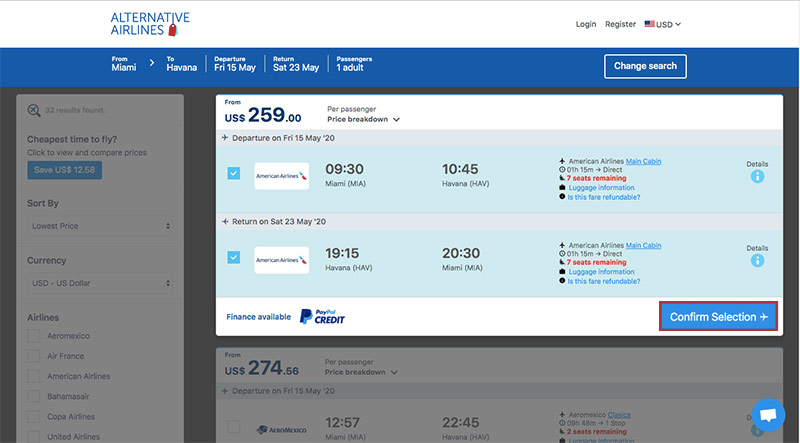The image size is (800, 443).
Task: Click 'Cheapest time to fly?' heading
Action: (x=72, y=139)
